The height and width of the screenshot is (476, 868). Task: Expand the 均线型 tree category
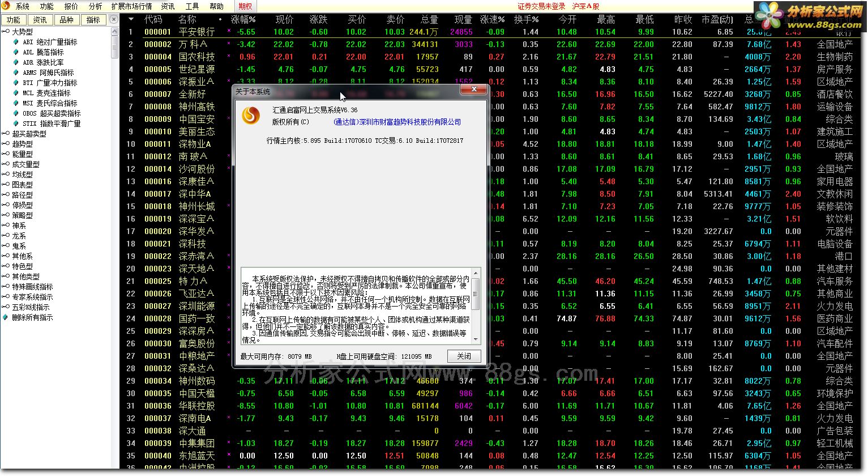tap(6, 175)
